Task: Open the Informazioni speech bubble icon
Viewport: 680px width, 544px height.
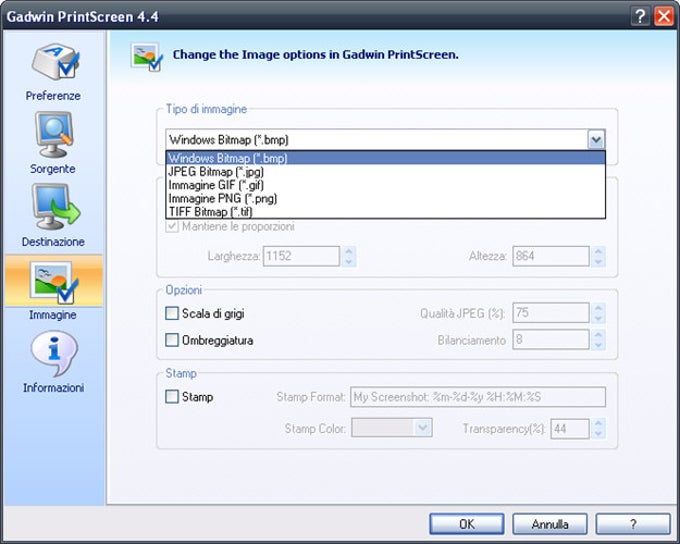Action: pyautogui.click(x=54, y=354)
